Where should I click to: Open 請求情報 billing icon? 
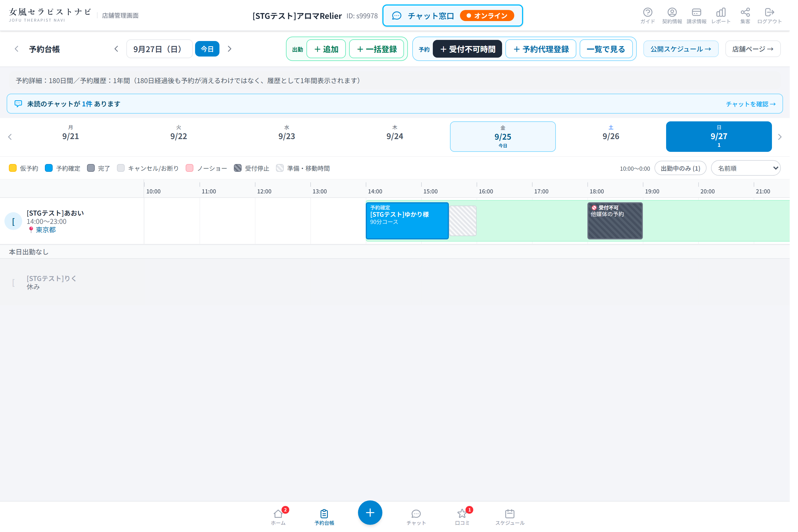(x=704, y=16)
